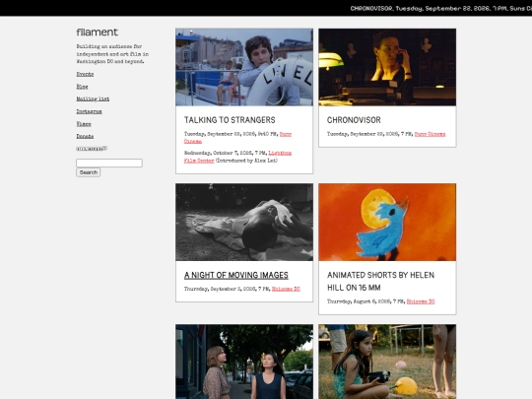The height and width of the screenshot is (399, 532).
Task: Open the Chronovisor film still image
Action: (x=387, y=67)
